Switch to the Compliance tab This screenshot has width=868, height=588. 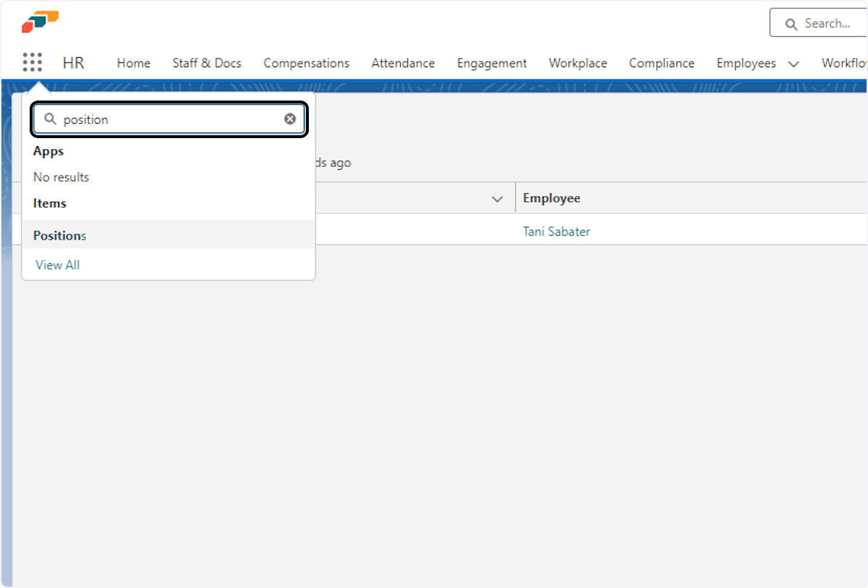[x=661, y=63]
